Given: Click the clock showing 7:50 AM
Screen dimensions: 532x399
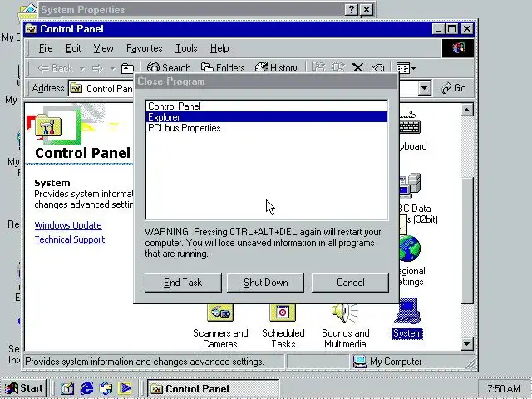Looking at the screenshot, I should [503, 388].
